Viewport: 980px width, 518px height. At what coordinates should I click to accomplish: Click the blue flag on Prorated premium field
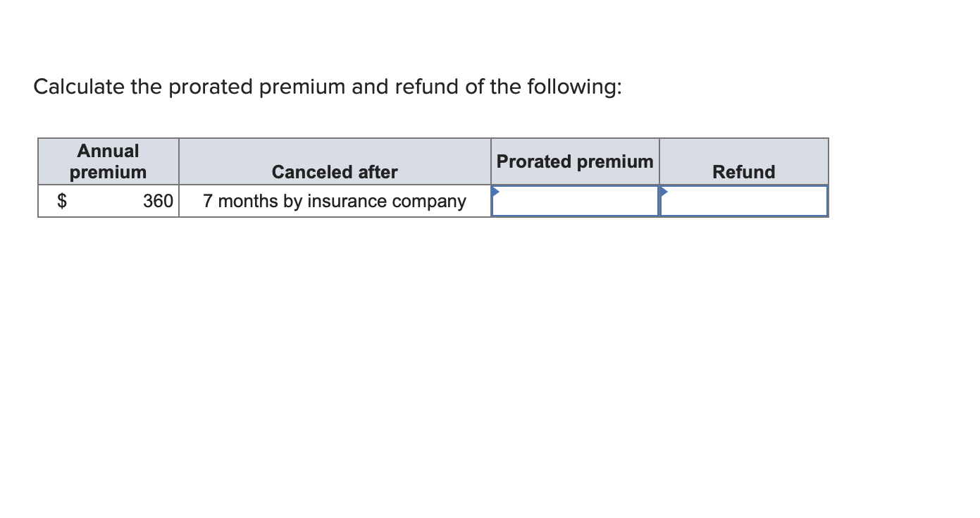(497, 192)
